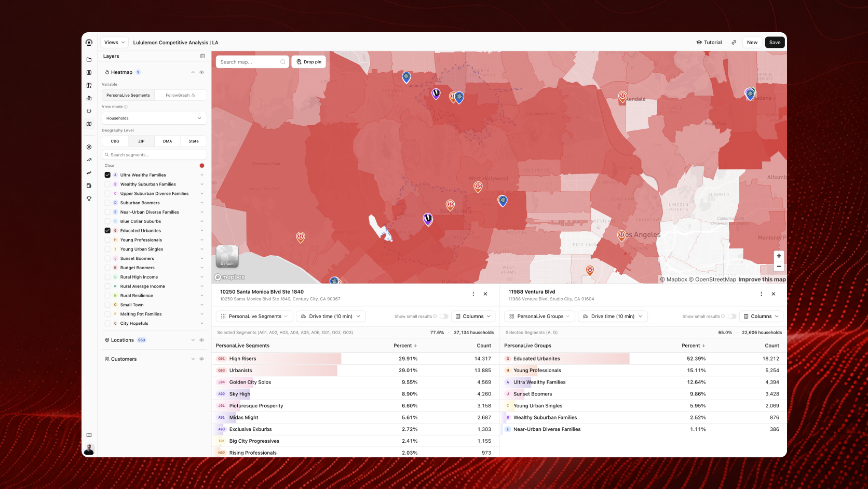Screen dimensions: 868x489
Task: Open options menu for 11988 Ventura Blvd panel
Action: coord(761,294)
